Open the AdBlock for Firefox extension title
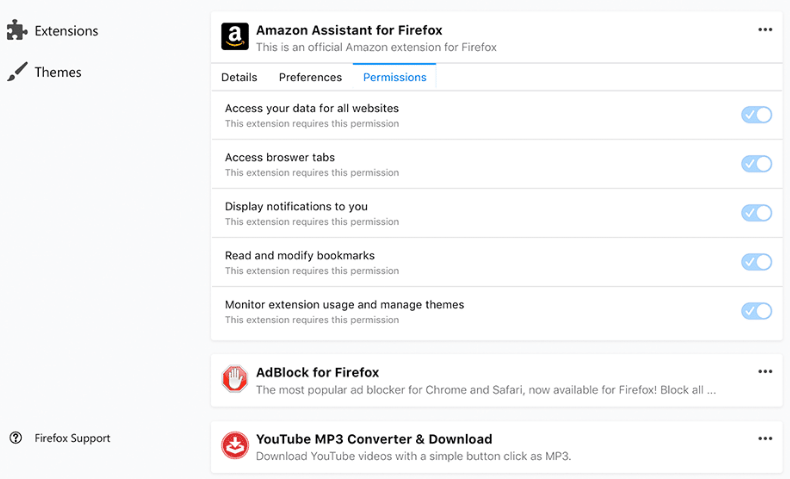 [x=317, y=372]
